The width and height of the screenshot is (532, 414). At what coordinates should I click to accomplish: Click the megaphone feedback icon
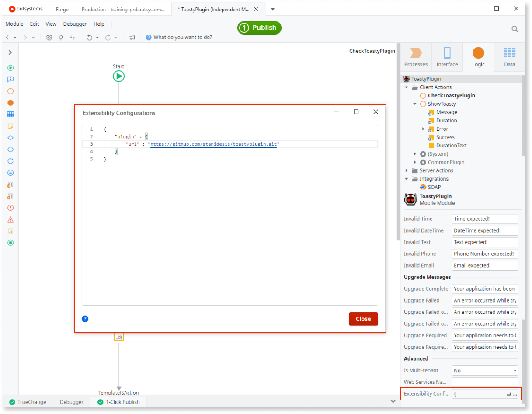pos(132,38)
